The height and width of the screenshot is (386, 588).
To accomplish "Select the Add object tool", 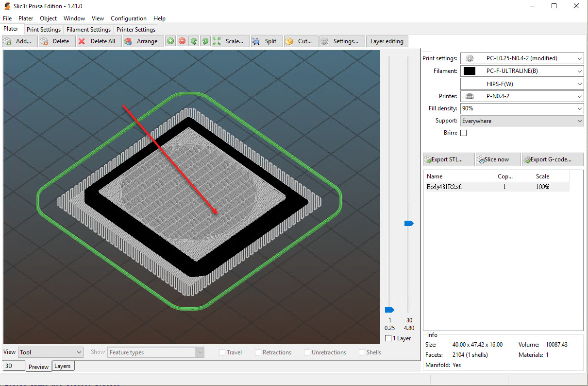I will pyautogui.click(x=19, y=41).
